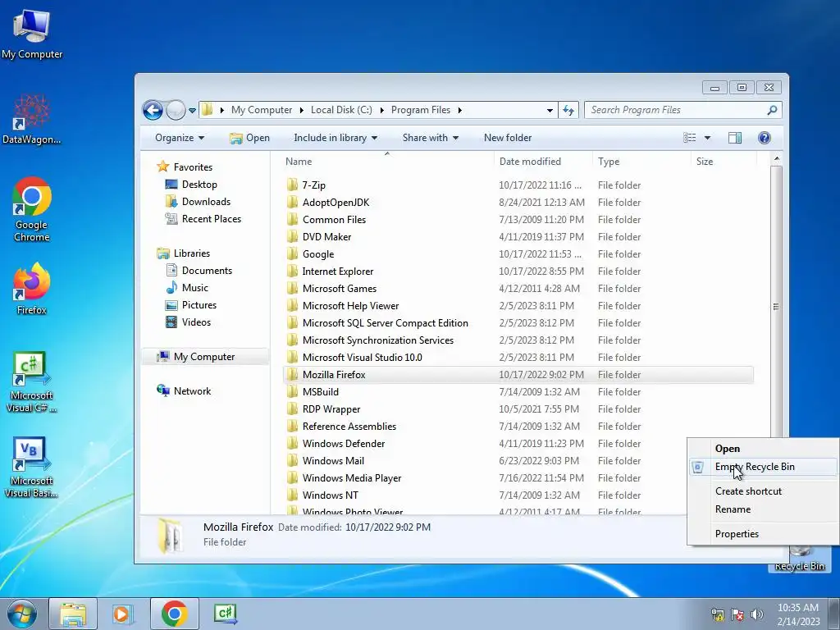Click the New folder button
This screenshot has height=630, width=840.
pyautogui.click(x=507, y=138)
